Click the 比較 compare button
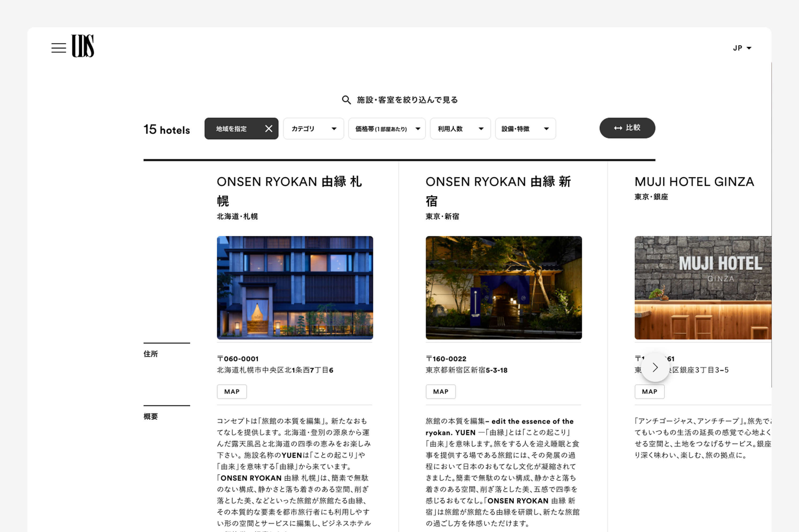799x532 pixels. coord(627,128)
